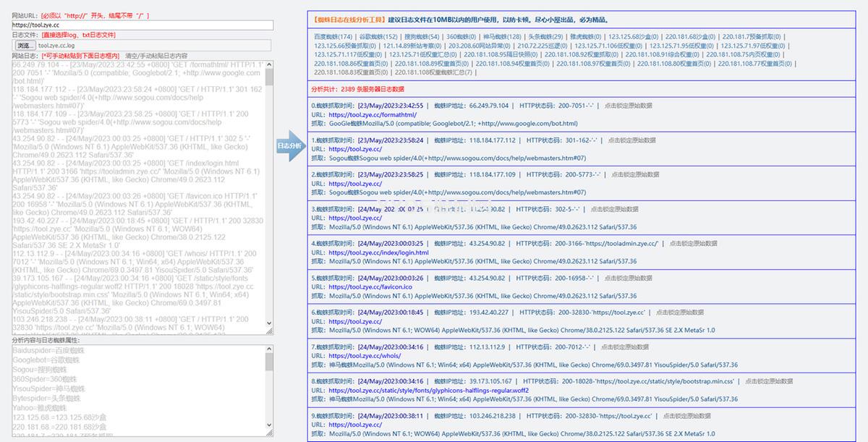The image size is (868, 442).
Task: Select 头条蜘蛛(29) filter
Action: click(x=545, y=36)
